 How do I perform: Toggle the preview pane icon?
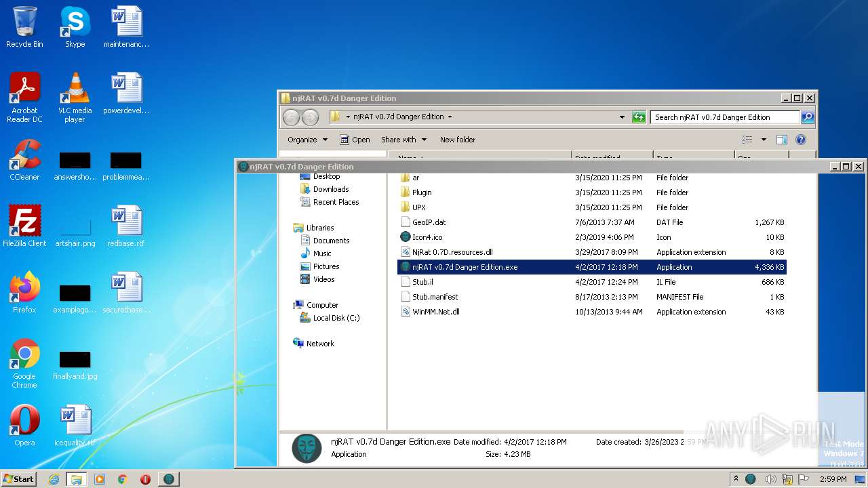(781, 140)
